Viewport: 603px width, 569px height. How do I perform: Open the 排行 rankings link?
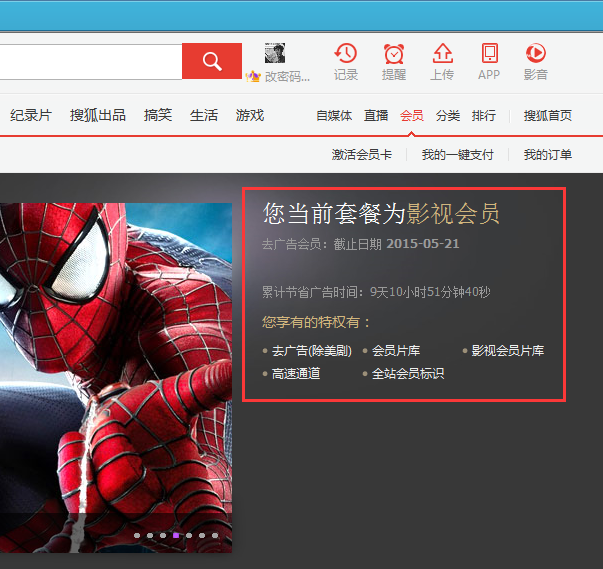tap(484, 115)
